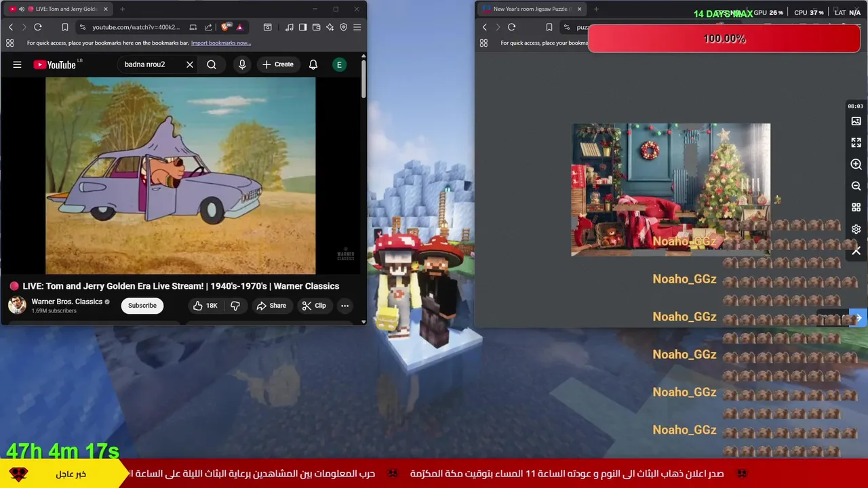Screen dimensions: 868x488
Task: Bookmark the jigsaw puzzle page
Action: pos(549,27)
